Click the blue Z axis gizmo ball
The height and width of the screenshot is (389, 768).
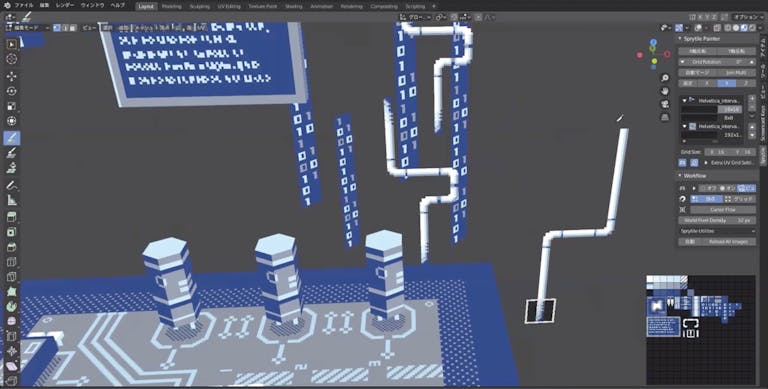653,42
